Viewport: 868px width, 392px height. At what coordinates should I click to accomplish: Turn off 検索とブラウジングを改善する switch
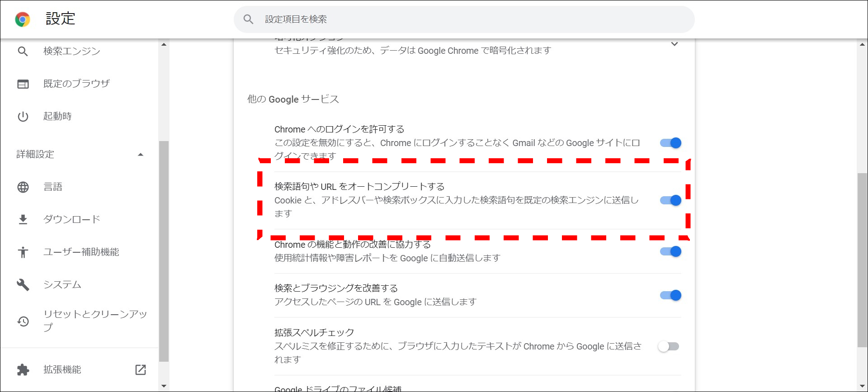click(x=670, y=295)
